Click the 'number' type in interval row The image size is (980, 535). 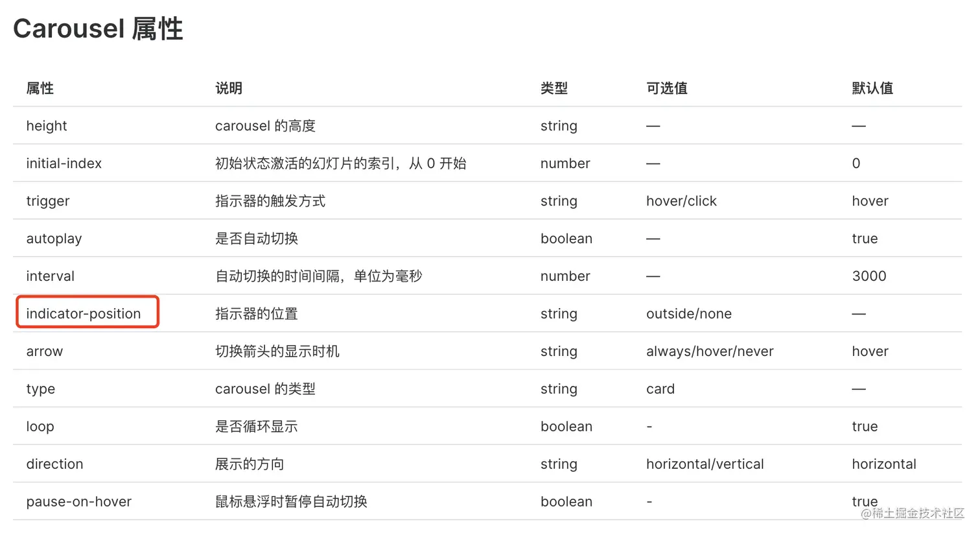[x=566, y=276]
